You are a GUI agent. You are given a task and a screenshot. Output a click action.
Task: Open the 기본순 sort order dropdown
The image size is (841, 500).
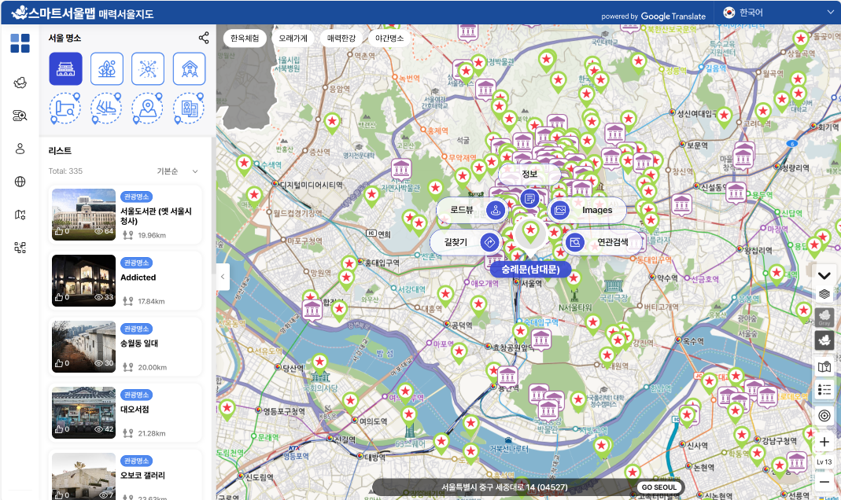(x=178, y=171)
